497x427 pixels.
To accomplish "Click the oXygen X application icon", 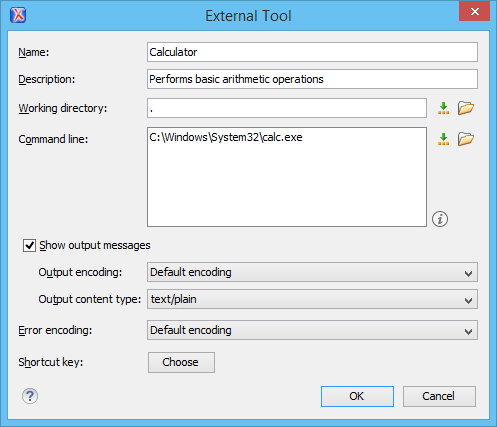I will 18,15.
